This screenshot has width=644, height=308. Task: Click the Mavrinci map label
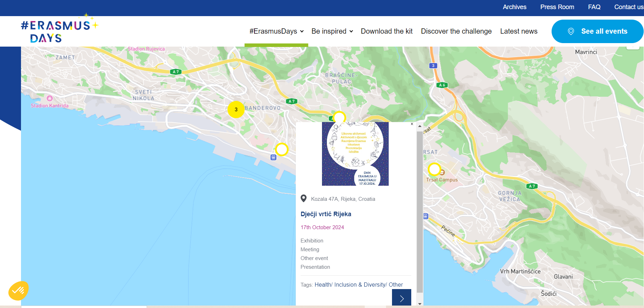[586, 52]
